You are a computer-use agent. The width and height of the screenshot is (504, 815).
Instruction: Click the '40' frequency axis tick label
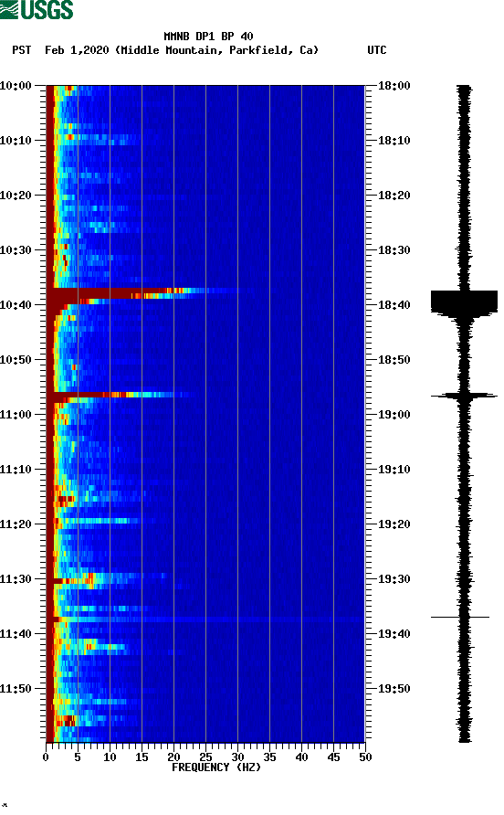(302, 757)
